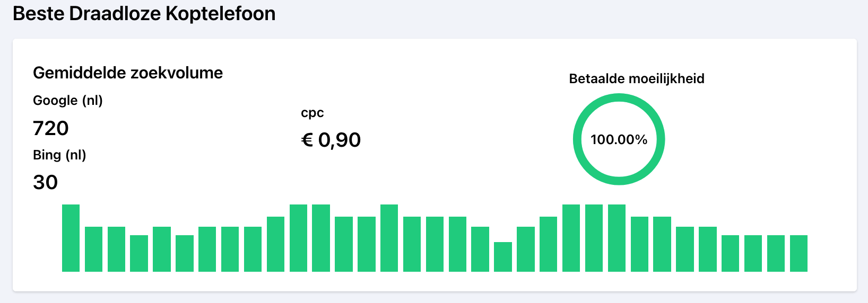This screenshot has width=868, height=303.
Task: Click the Beste Draadloze Koptelefoon page title
Action: (x=144, y=13)
